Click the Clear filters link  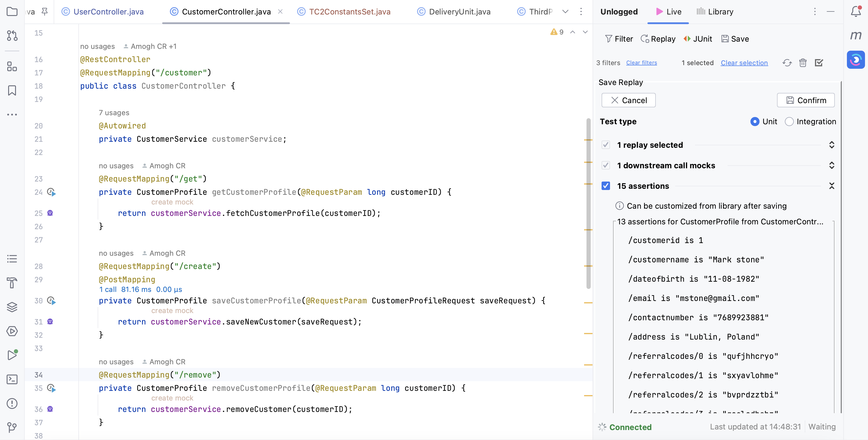click(x=641, y=63)
